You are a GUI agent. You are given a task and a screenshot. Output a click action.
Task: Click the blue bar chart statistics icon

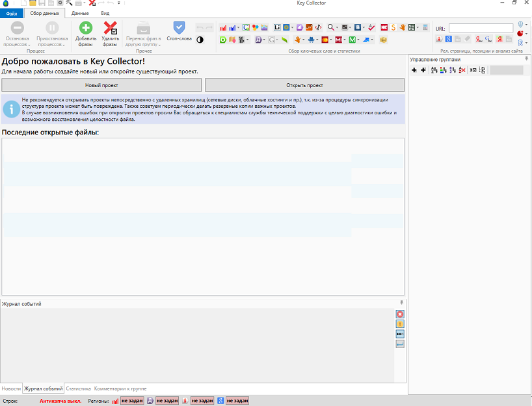[232, 28]
